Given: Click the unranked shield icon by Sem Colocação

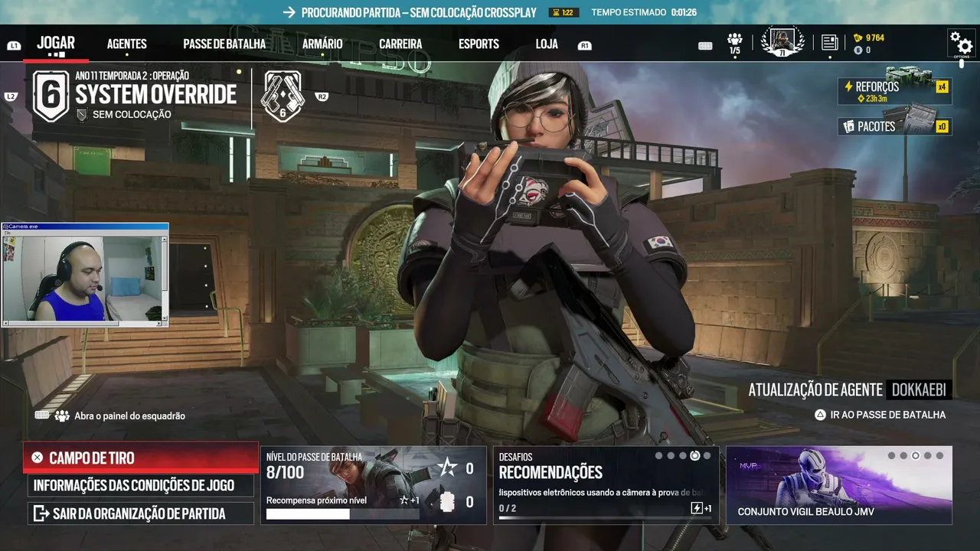Looking at the screenshot, I should tap(82, 115).
